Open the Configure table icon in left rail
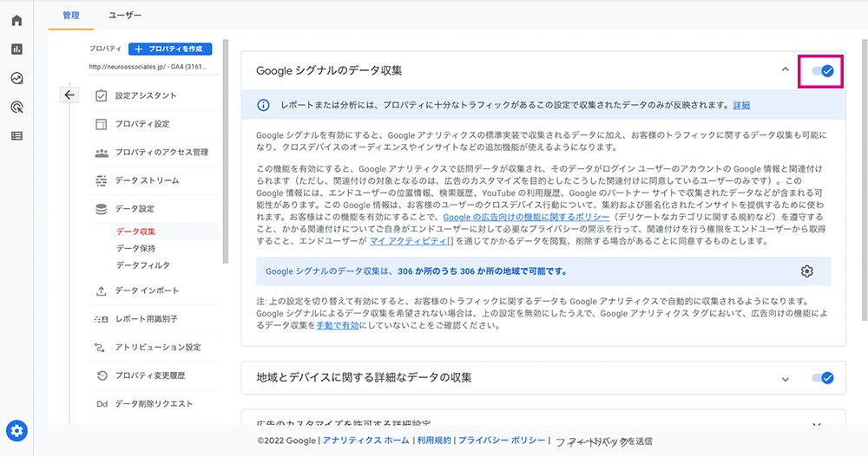The width and height of the screenshot is (868, 457). pos(16,135)
